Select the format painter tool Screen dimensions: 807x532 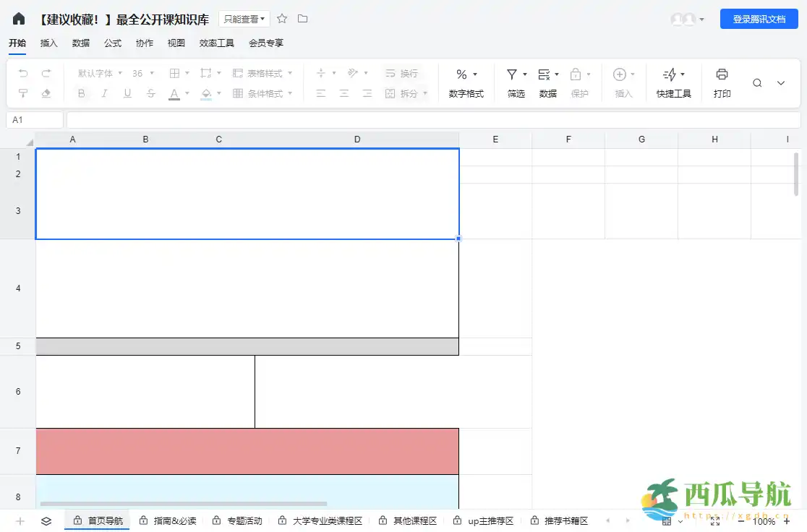(25, 93)
